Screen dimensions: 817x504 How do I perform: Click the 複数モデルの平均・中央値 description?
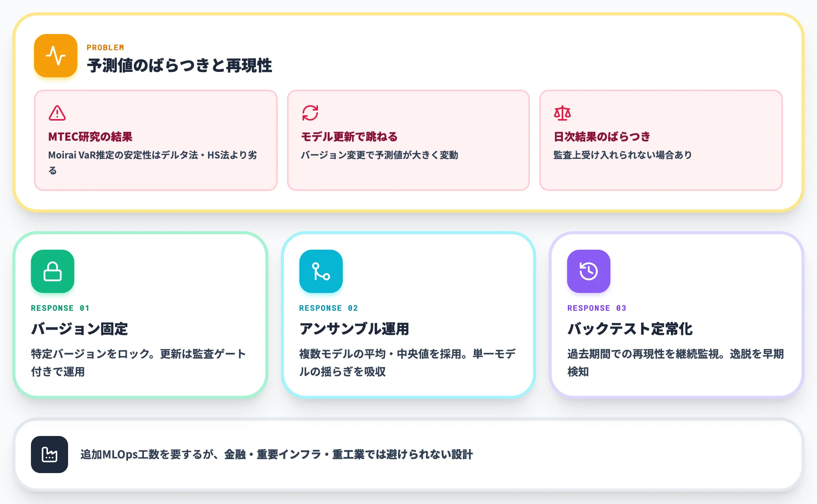click(407, 363)
